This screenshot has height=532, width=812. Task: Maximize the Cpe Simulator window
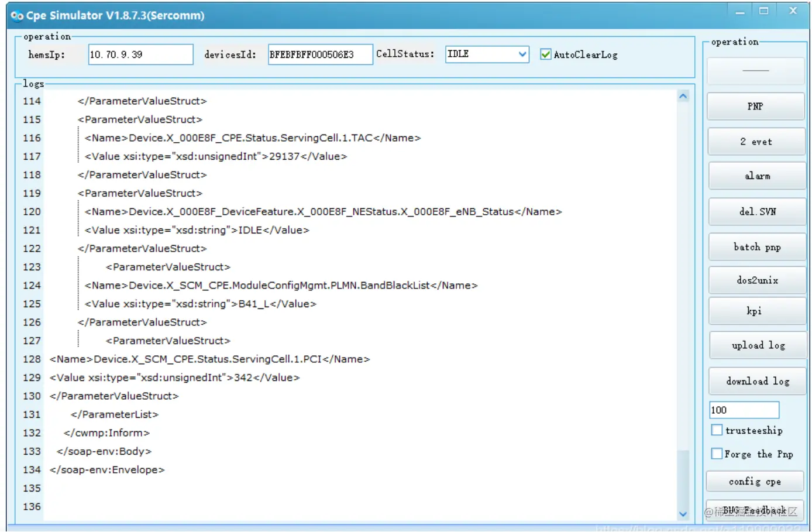(763, 11)
